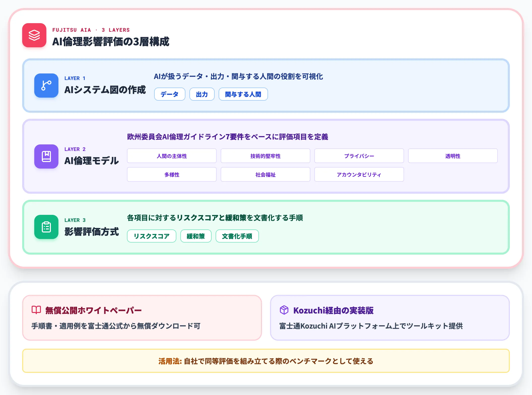Click the プライバシー requirement box
This screenshot has width=532, height=395.
point(359,156)
